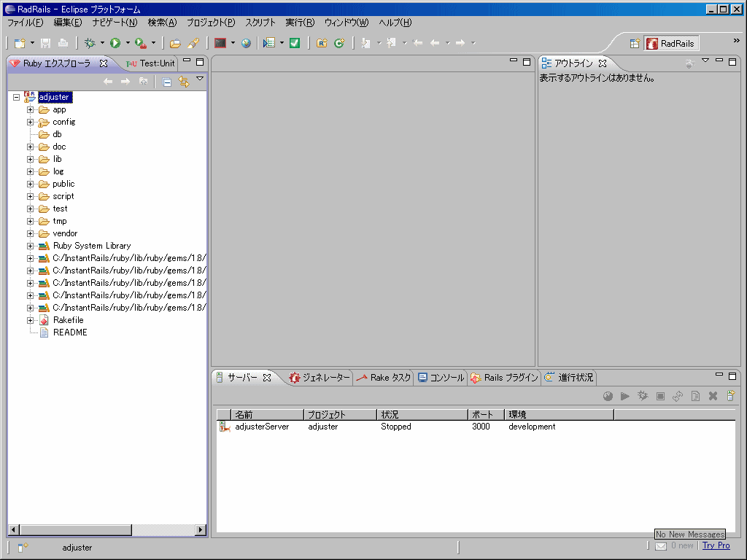Click the dark console screen toolbar icon
The image size is (747, 560).
point(220,43)
